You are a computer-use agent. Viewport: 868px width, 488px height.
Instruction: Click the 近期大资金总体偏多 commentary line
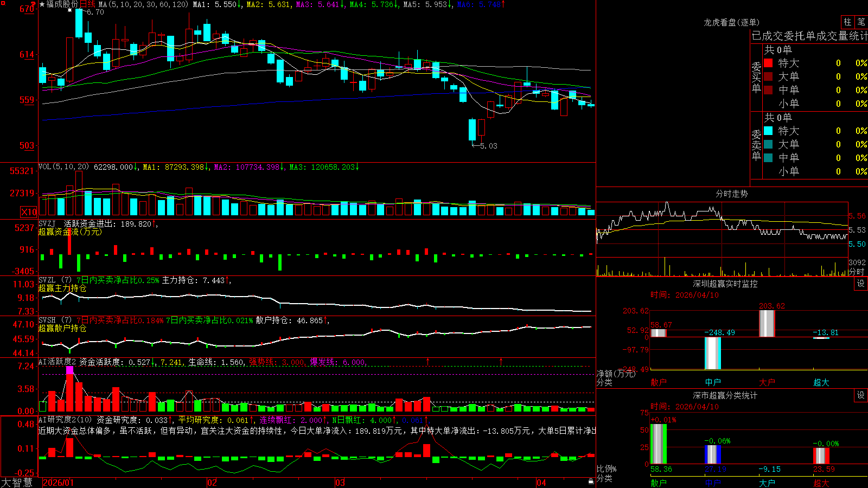317,431
